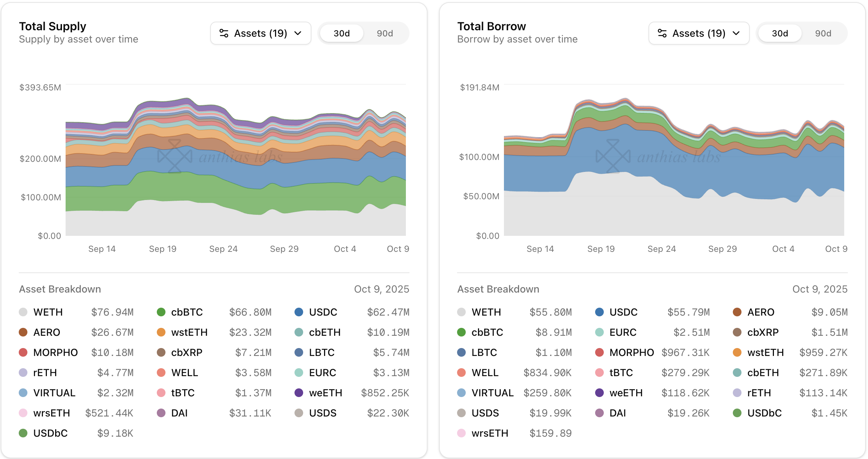Open Assets (19) dropdown in Total Supply
Screen dimensions: 868x459
tap(261, 34)
